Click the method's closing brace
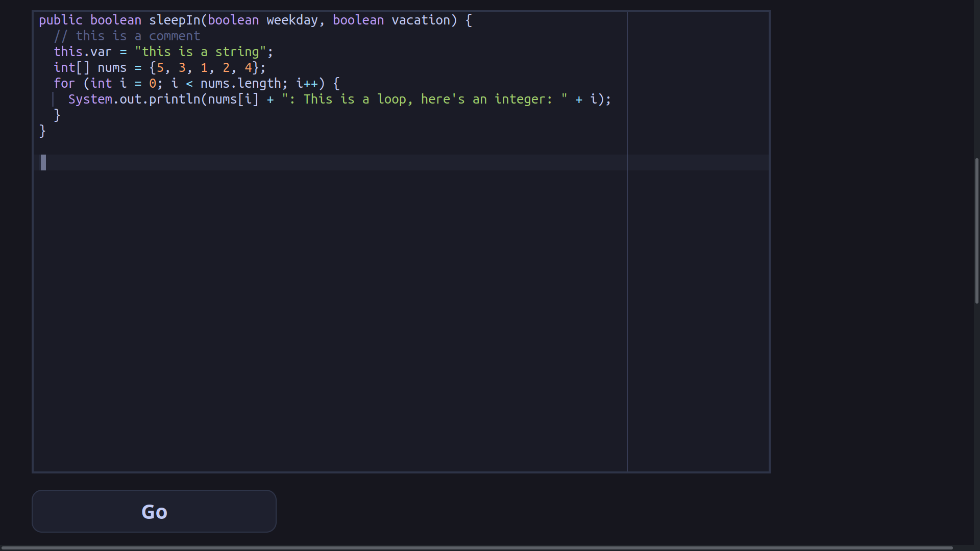This screenshot has height=551, width=980. pos(42,131)
